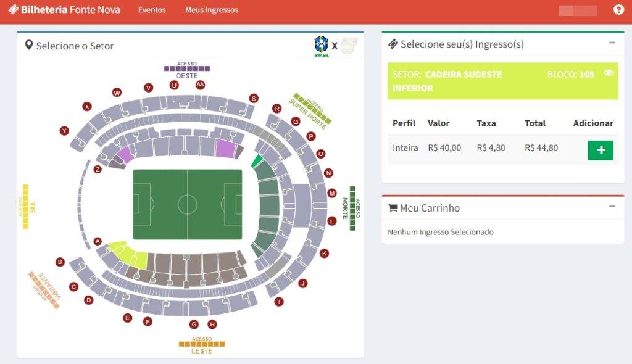This screenshot has width=632, height=364.
Task: Select gate marker AA on stadium map
Action: point(200,85)
